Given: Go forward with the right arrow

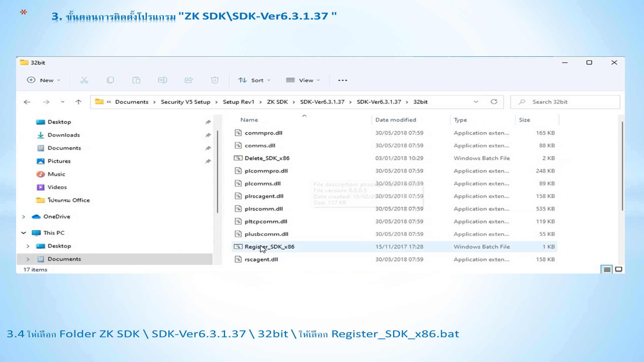Looking at the screenshot, I should 46,102.
